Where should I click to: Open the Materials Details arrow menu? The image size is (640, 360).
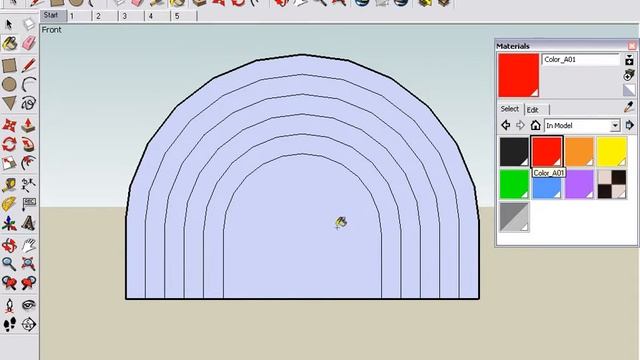[x=629, y=125]
